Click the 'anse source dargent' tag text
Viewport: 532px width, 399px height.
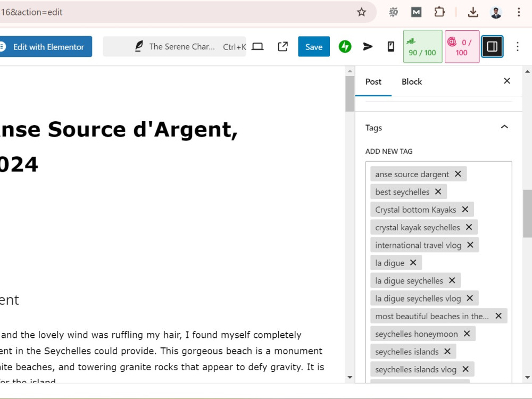tap(412, 174)
